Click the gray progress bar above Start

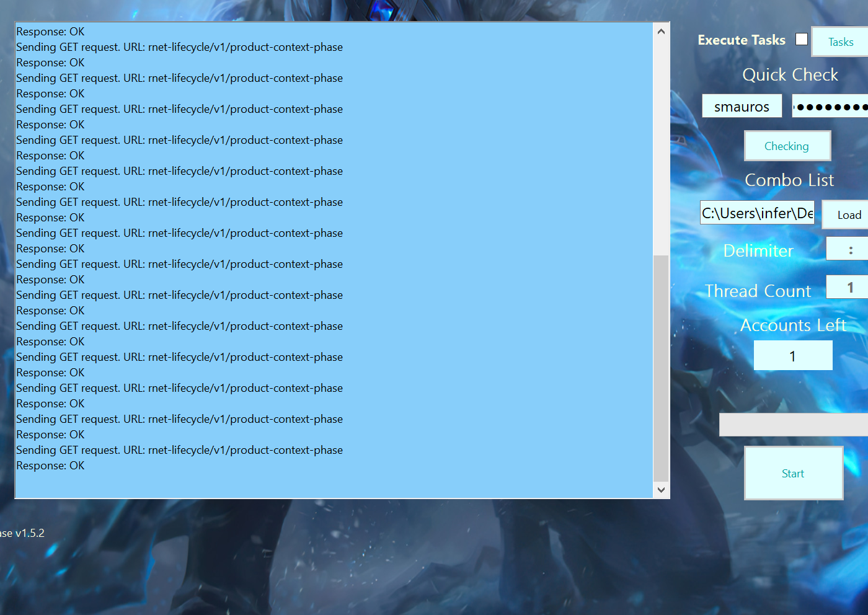pyautogui.click(x=794, y=424)
